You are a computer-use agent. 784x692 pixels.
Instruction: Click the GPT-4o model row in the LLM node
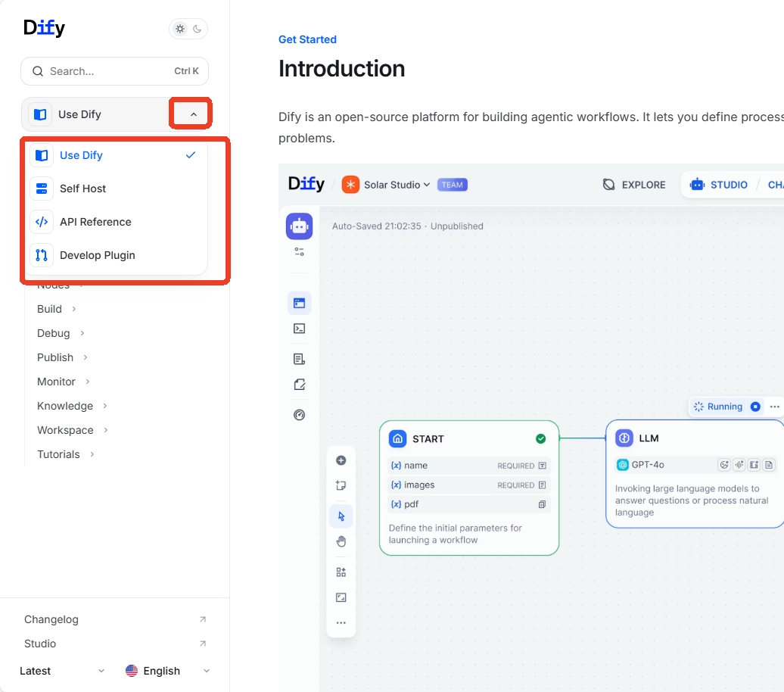695,465
